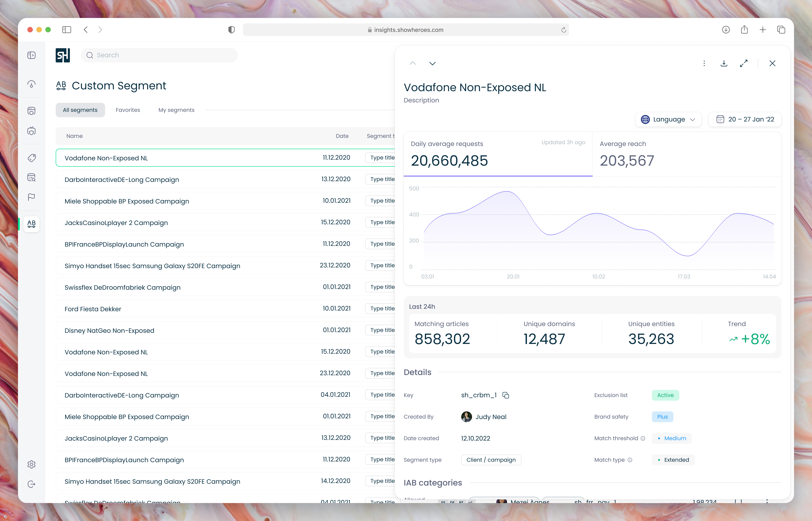Select DarboInteractiveDE-Long Campaign row dated 04.01.2021
This screenshot has height=521, width=812.
[225, 395]
